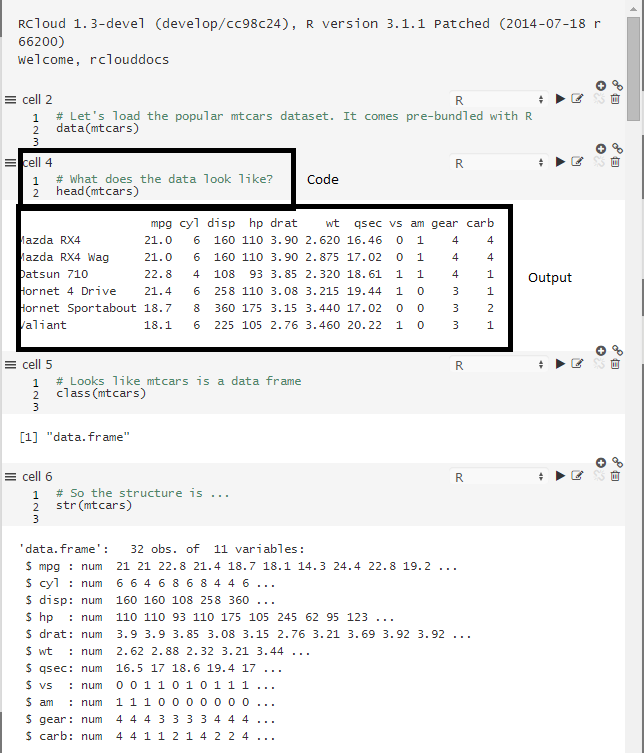
Task: Open the R language dropdown for cell 5
Action: tap(498, 365)
